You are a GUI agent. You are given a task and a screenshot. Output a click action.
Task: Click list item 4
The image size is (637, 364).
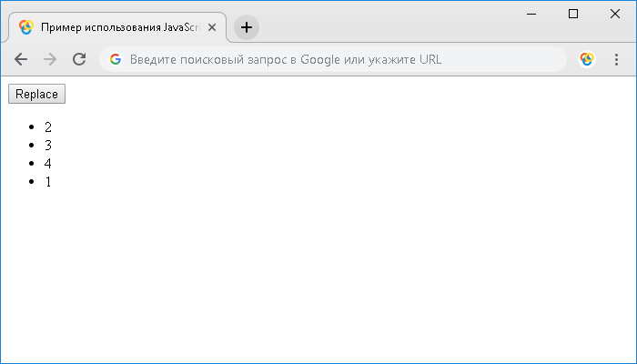coord(48,164)
